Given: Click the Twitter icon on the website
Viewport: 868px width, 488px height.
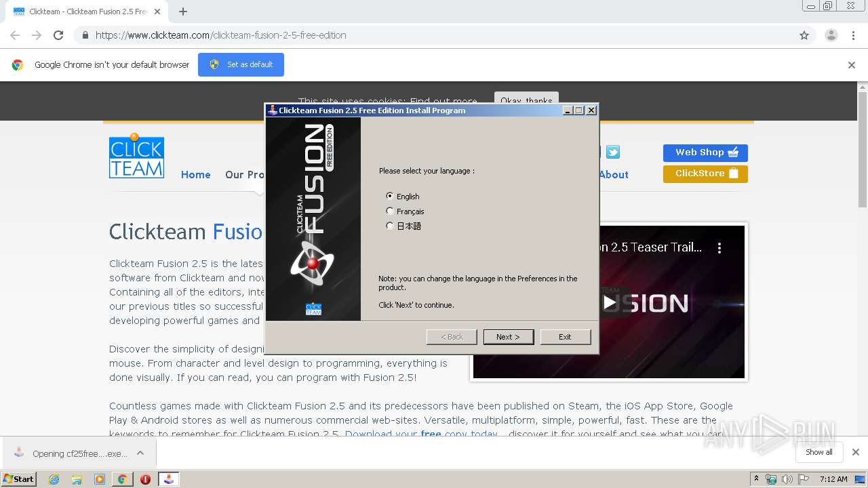Looking at the screenshot, I should click(613, 152).
